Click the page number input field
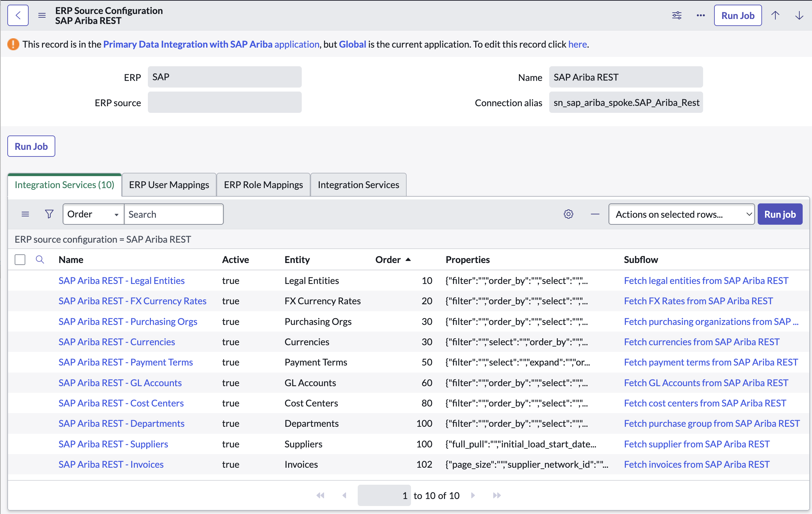 [x=384, y=495]
